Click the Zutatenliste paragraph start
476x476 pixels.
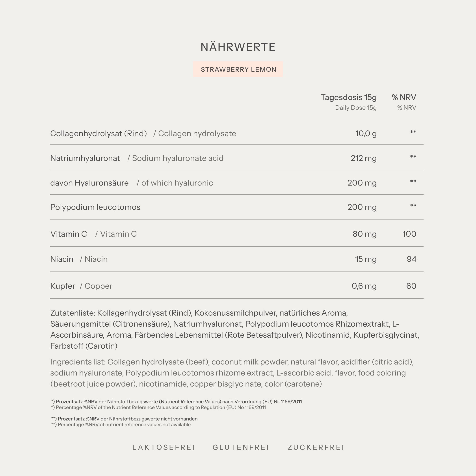coord(73,313)
